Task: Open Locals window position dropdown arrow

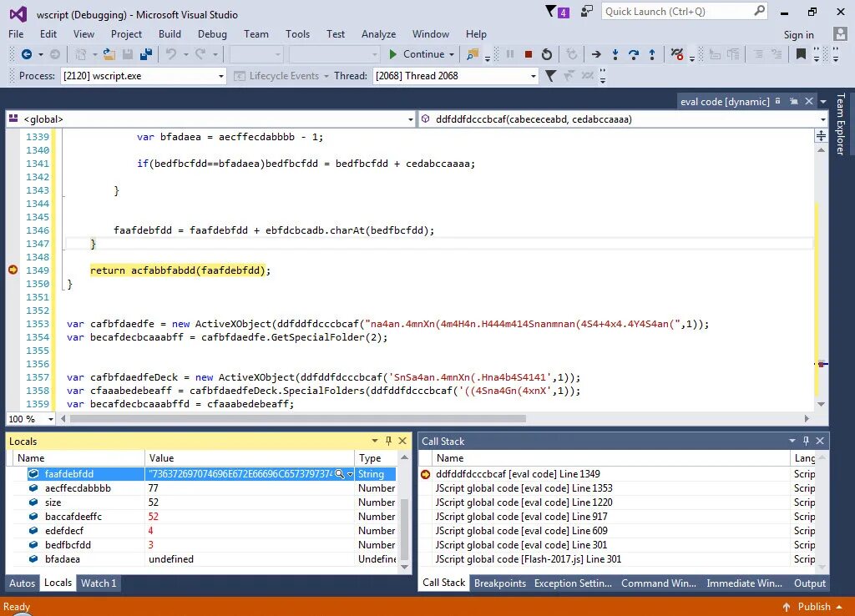Action: pyautogui.click(x=375, y=441)
